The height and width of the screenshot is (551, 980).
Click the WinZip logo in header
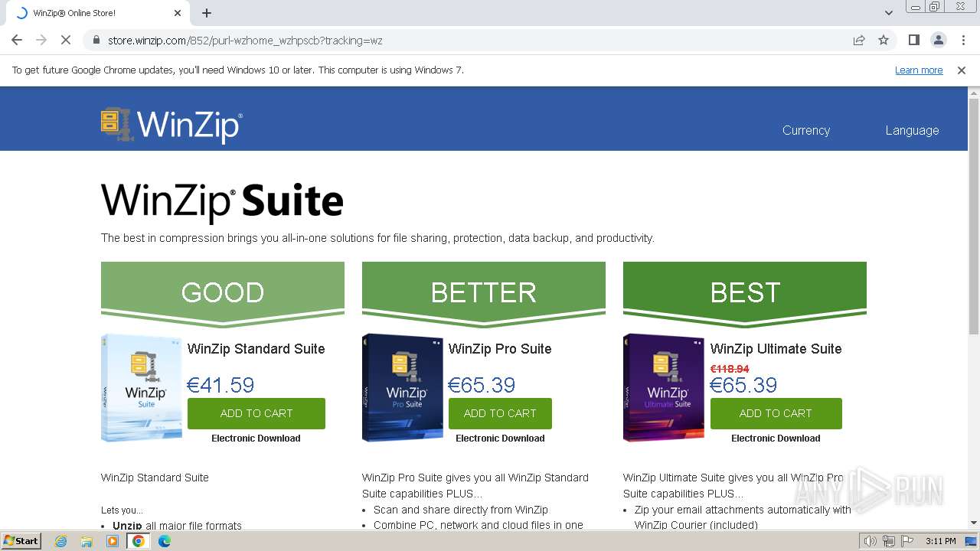(x=171, y=125)
